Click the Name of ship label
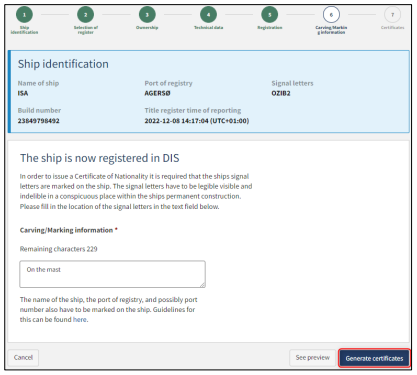This screenshot has width=417, height=375. (x=38, y=83)
